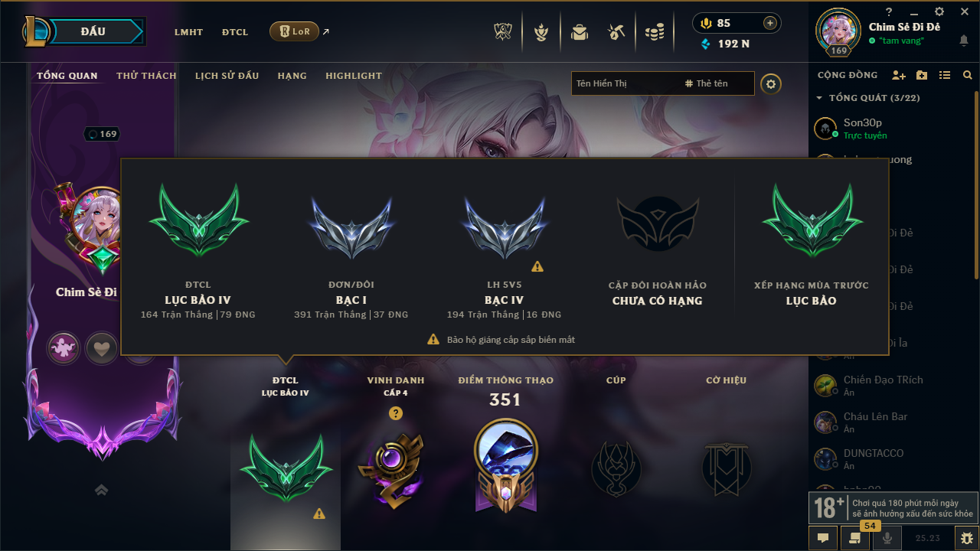Image resolution: width=980 pixels, height=551 pixels.
Task: Switch to the LỊCH SỬ ĐẤU tab
Action: pyautogui.click(x=227, y=76)
